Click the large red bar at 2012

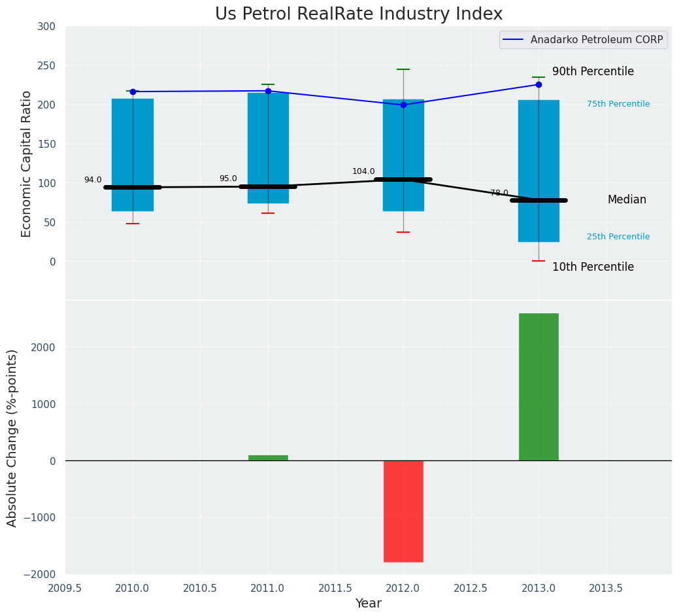(x=403, y=511)
